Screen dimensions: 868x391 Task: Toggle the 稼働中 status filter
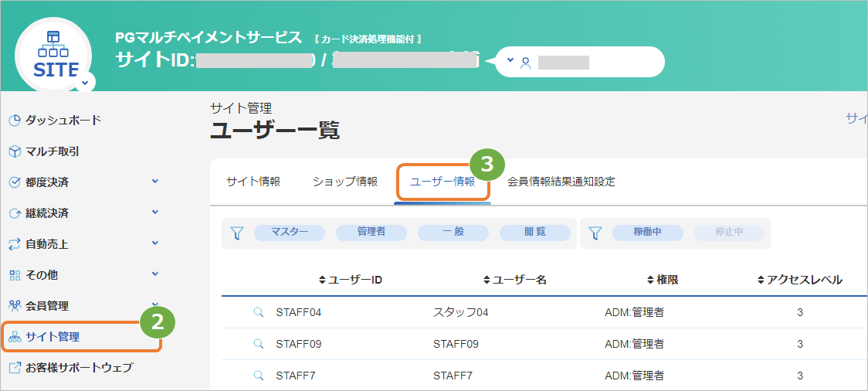(x=648, y=233)
